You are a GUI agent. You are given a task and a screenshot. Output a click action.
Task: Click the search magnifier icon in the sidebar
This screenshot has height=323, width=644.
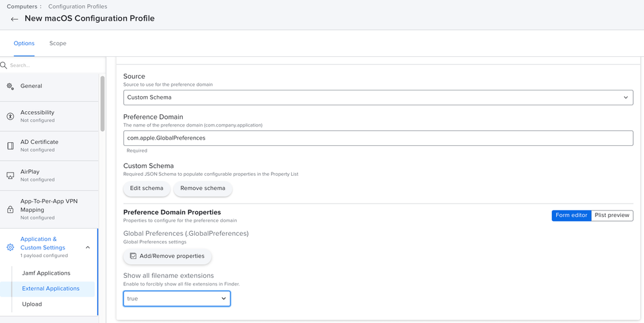coord(4,65)
